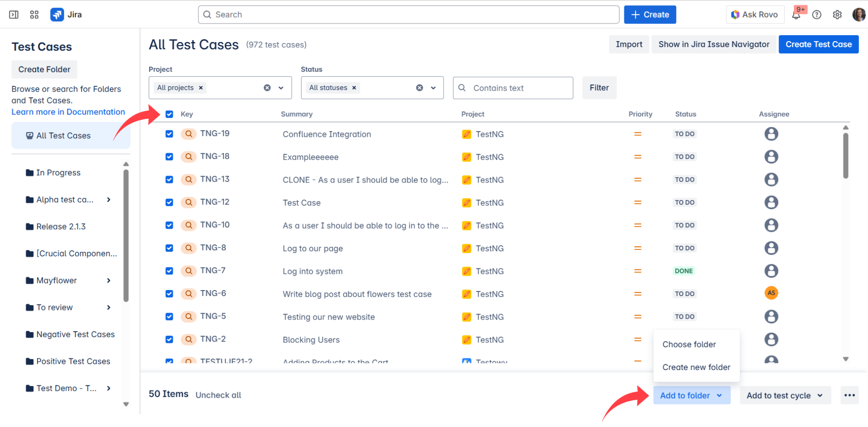The image size is (868, 427).
Task: Click the Filter button
Action: (x=599, y=88)
